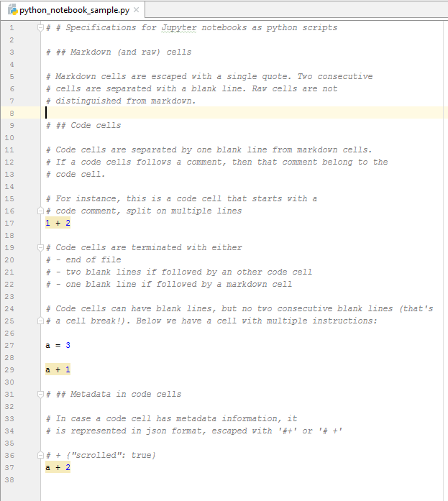Select the python_notebook_sample.py editor tab

(75, 10)
